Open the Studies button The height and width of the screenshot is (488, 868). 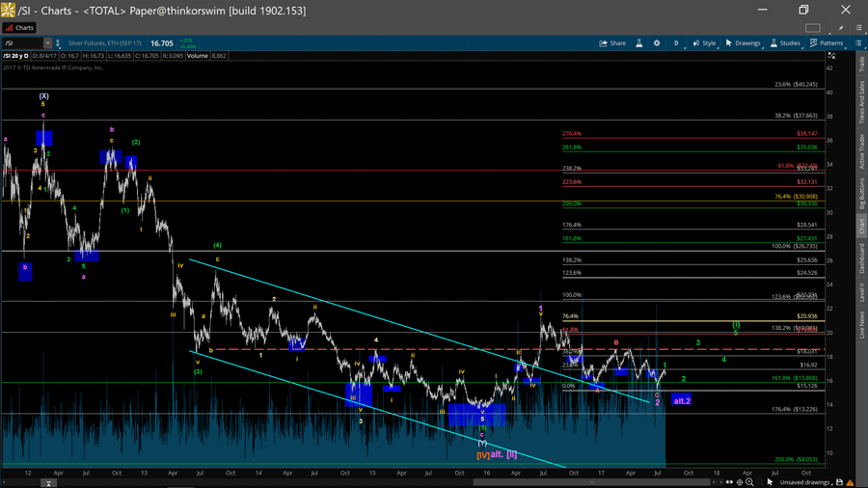[x=785, y=43]
